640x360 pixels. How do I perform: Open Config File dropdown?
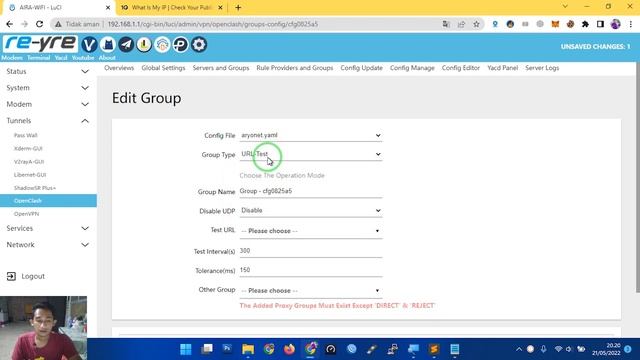[x=311, y=135]
